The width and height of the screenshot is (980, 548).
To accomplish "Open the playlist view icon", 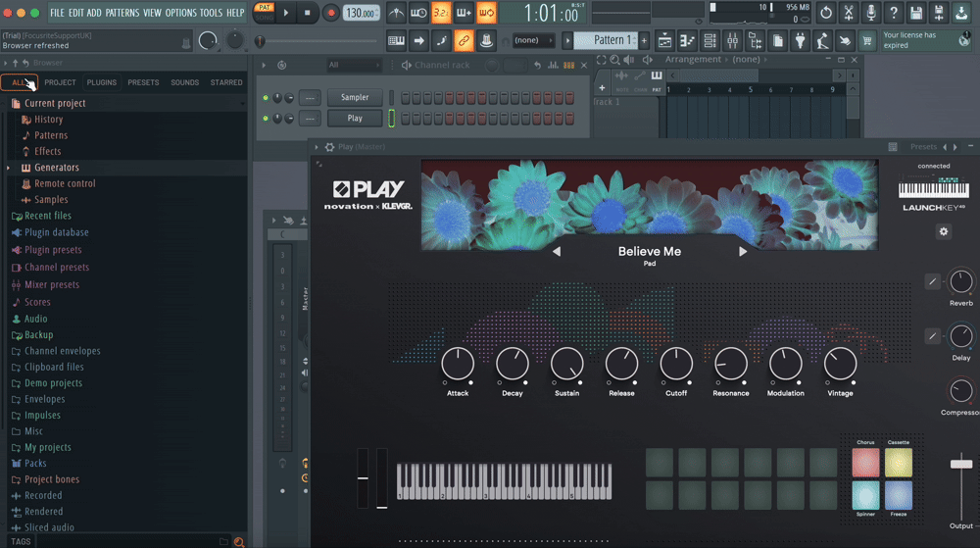I will [664, 41].
